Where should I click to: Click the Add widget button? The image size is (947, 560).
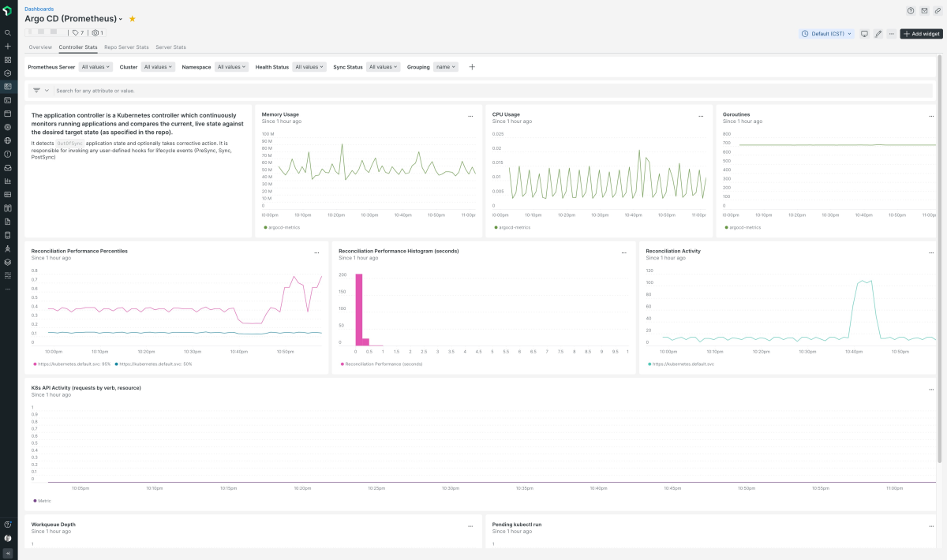pyautogui.click(x=921, y=34)
